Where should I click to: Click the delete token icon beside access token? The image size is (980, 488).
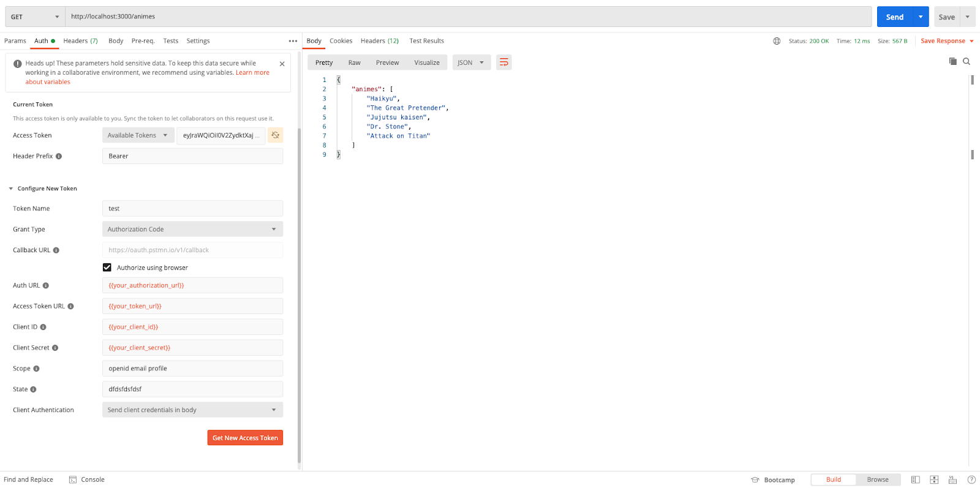click(x=276, y=135)
